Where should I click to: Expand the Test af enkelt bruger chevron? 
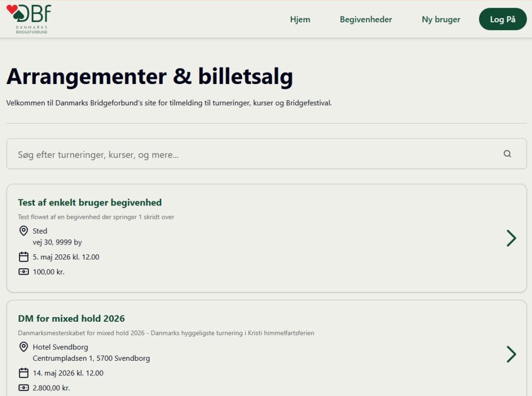(x=511, y=238)
